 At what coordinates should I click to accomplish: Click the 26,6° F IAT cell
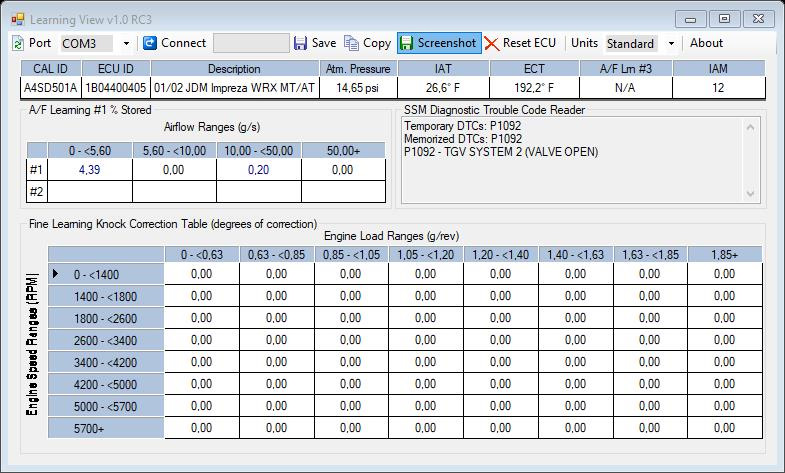click(x=443, y=88)
